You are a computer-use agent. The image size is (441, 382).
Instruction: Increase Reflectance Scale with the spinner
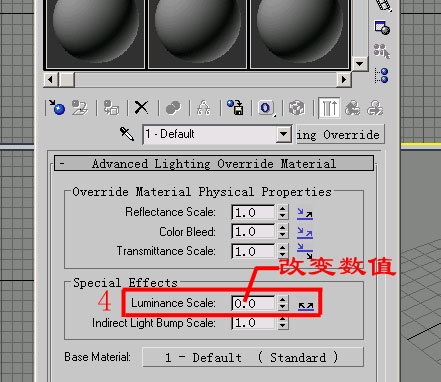(283, 209)
